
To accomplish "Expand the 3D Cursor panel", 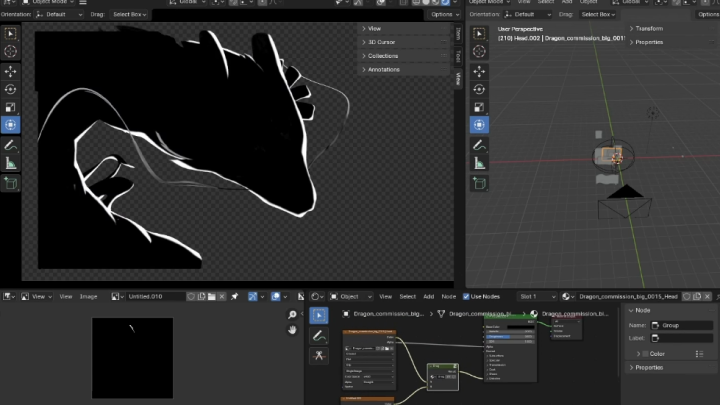I will click(x=405, y=42).
